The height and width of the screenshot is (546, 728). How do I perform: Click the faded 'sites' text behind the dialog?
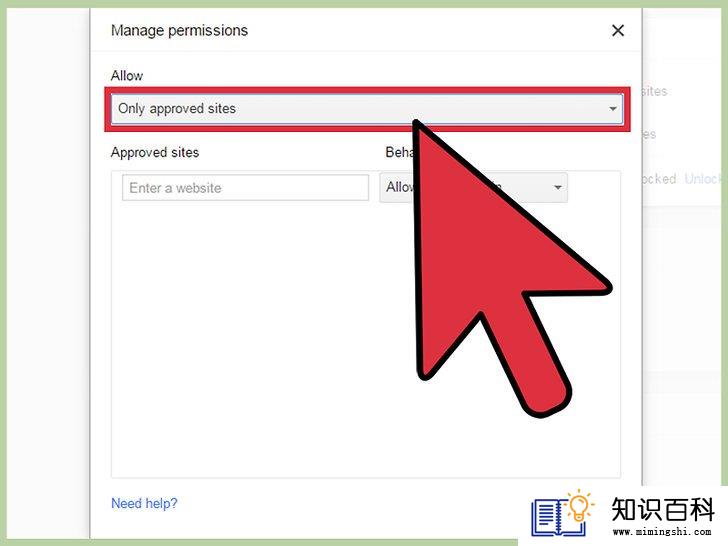tap(655, 91)
